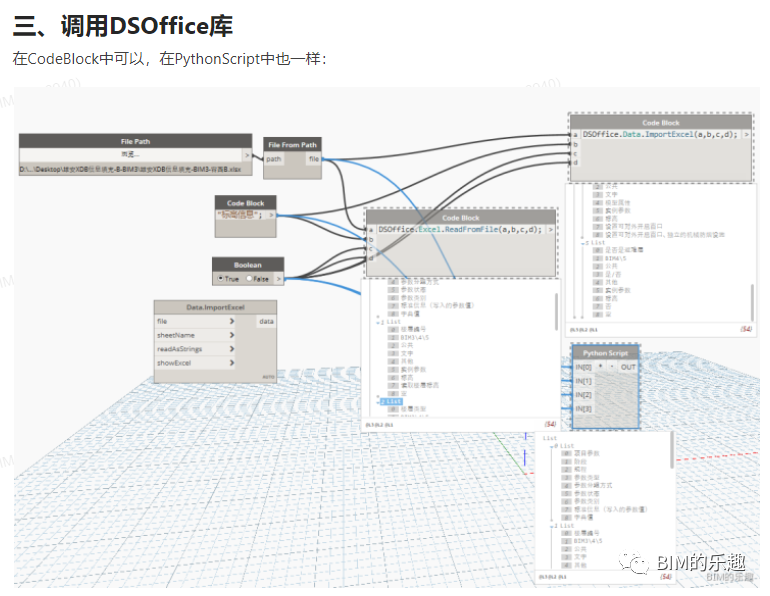Click input port 'd' of ReadFromFile Code Block
This screenshot has height=596, width=770.
(x=371, y=258)
